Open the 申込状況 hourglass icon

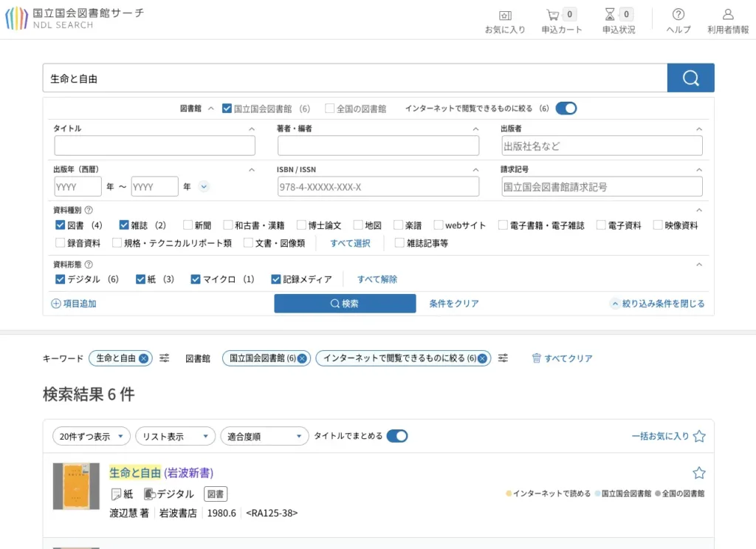pos(610,15)
